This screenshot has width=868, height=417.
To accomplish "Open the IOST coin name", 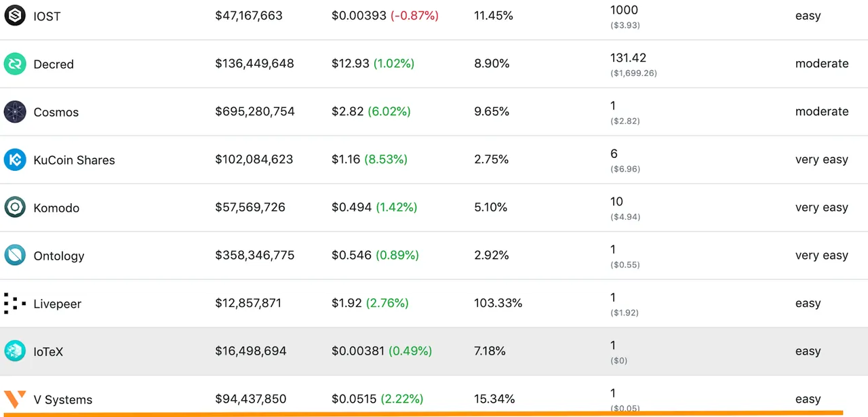I will point(47,16).
